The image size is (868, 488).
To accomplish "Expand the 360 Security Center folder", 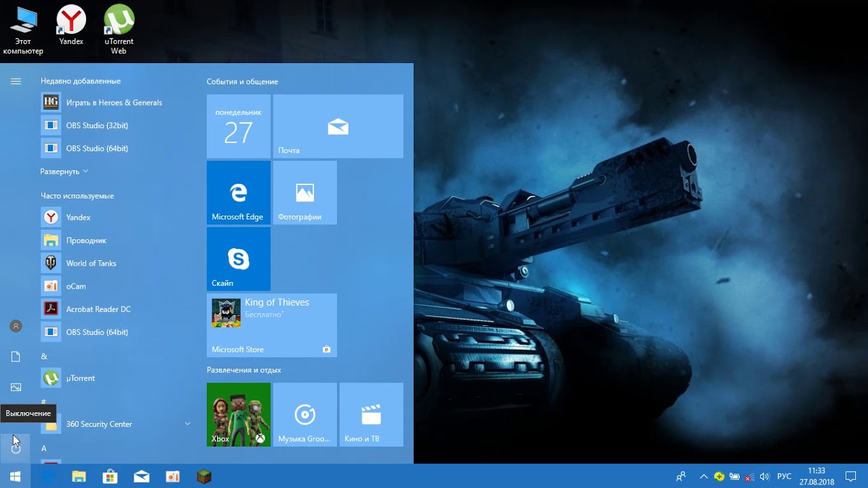I will [118, 424].
